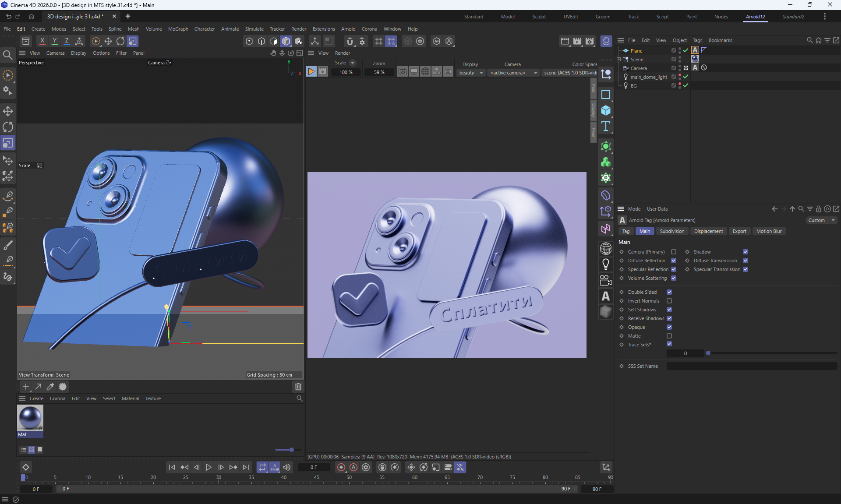The height and width of the screenshot is (504, 841).
Task: Disable the Double Sided checkbox
Action: (x=669, y=292)
